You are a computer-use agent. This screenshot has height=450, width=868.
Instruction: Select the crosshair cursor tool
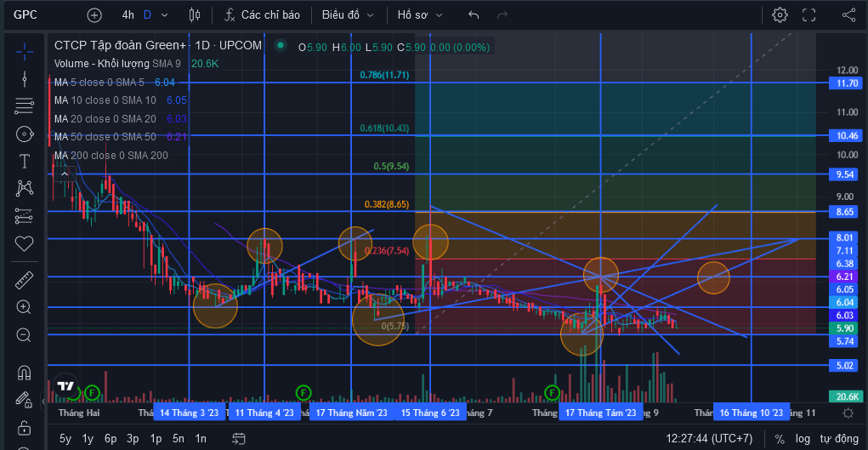click(25, 52)
